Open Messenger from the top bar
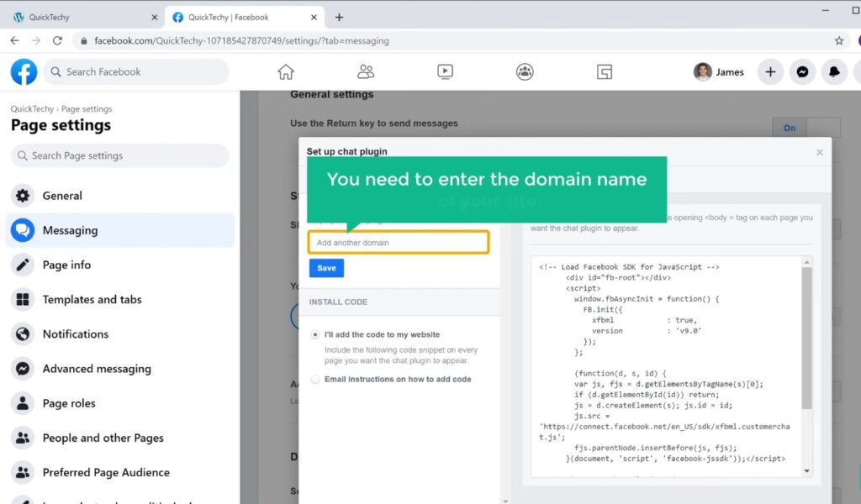The image size is (861, 504). [x=803, y=71]
